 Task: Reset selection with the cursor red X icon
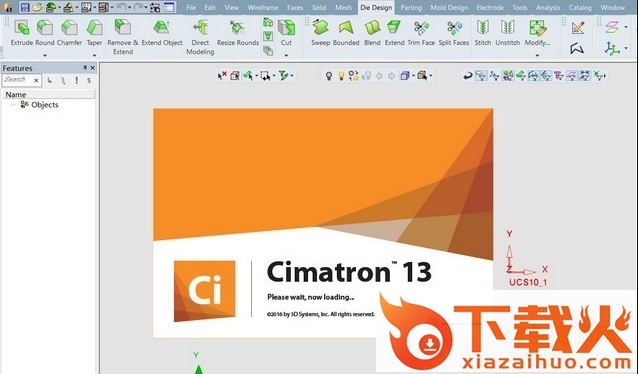tap(222, 75)
